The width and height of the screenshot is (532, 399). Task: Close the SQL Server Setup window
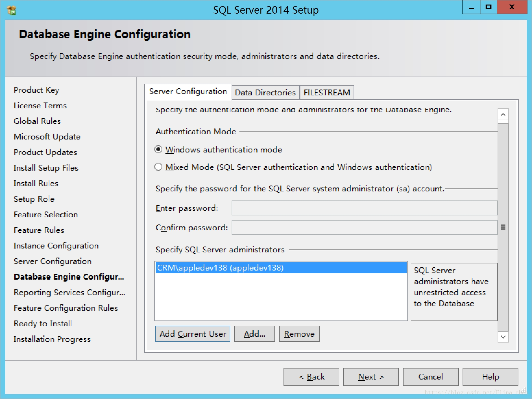click(x=512, y=7)
